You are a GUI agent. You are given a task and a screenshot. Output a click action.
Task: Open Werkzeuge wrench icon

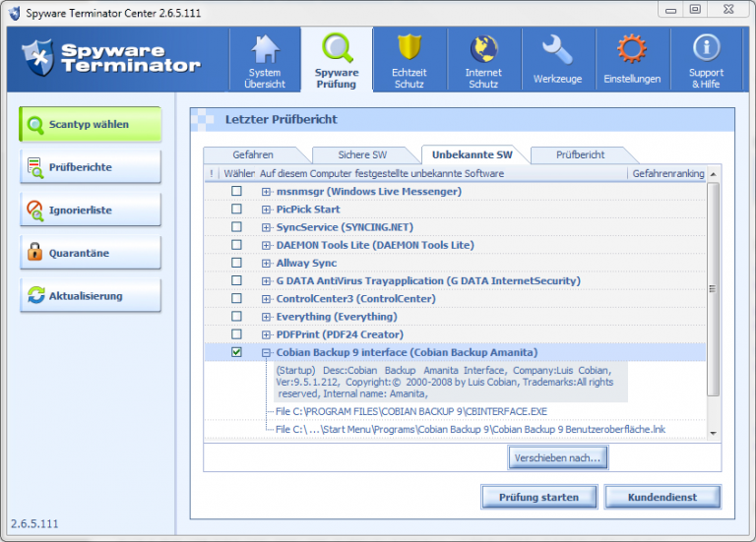557,49
